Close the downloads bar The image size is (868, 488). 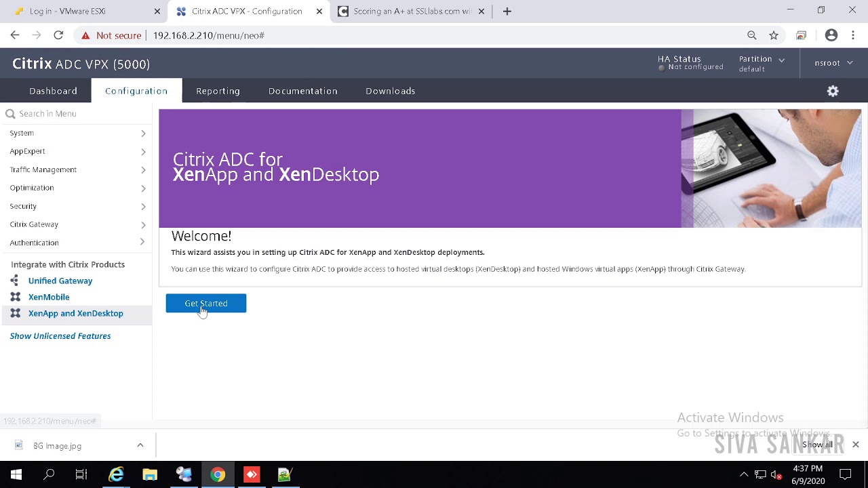point(856,445)
